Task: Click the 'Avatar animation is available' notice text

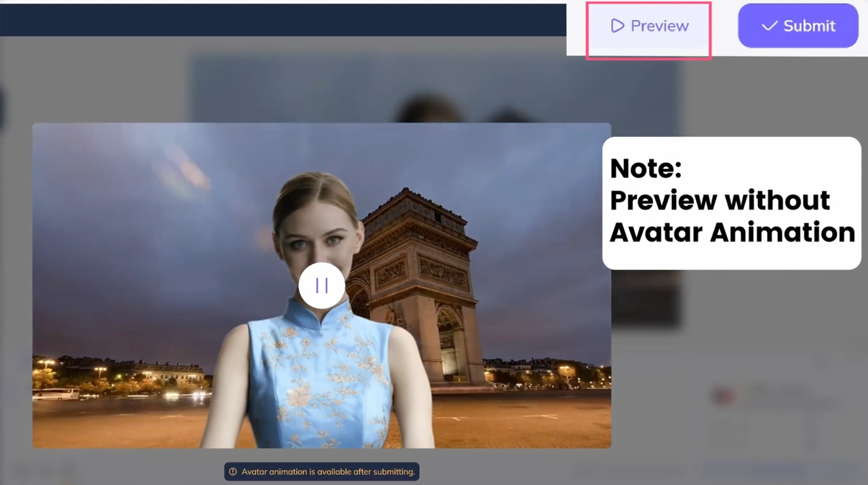Action: point(328,471)
